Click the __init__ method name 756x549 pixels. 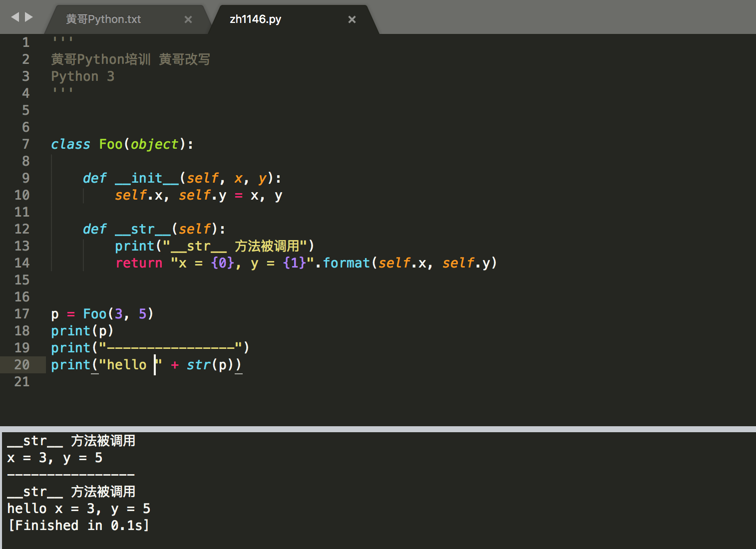coord(147,178)
